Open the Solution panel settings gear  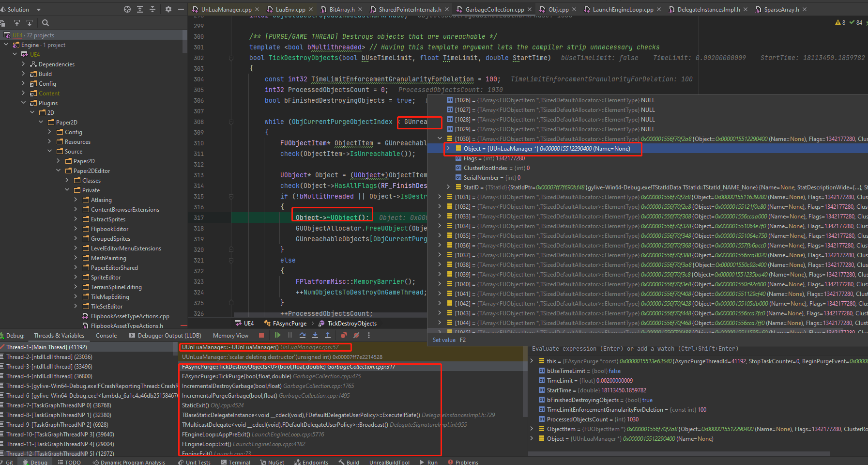[168, 9]
